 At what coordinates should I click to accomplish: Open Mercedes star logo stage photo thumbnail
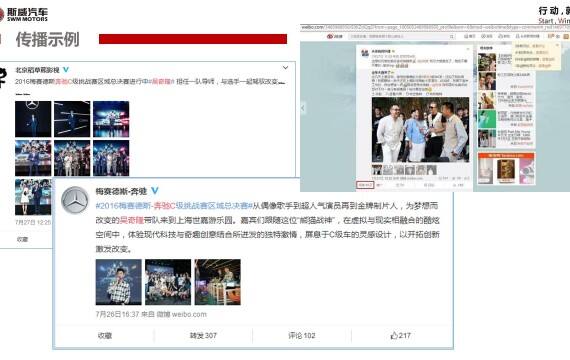point(33,119)
